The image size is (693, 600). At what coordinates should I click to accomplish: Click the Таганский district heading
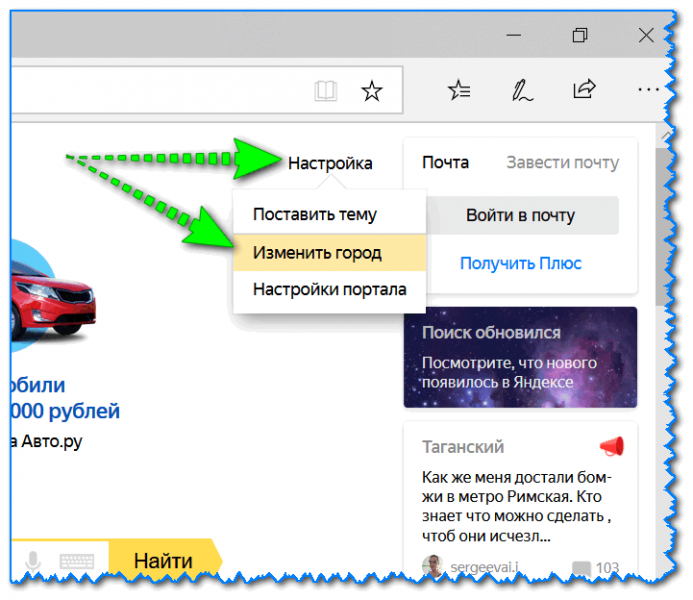click(x=463, y=447)
